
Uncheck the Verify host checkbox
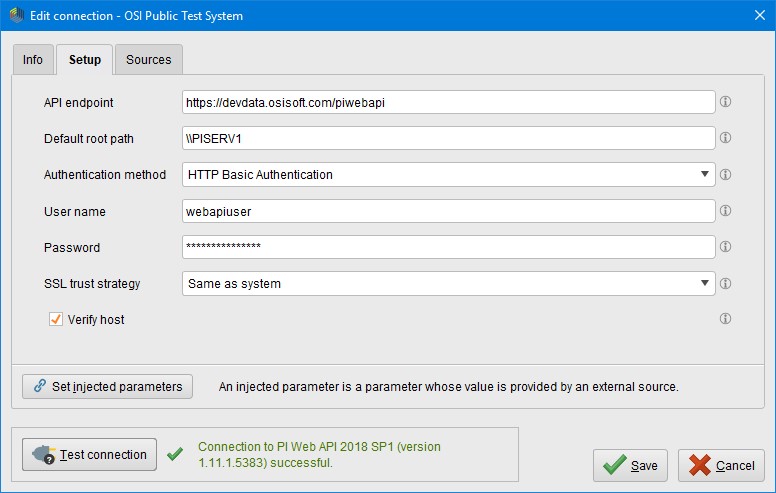pos(56,319)
